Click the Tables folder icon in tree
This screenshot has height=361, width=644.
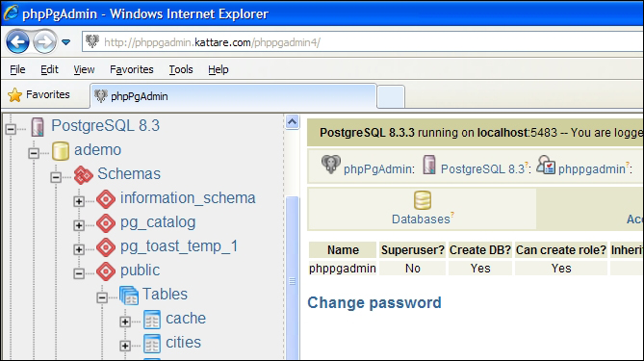point(129,296)
